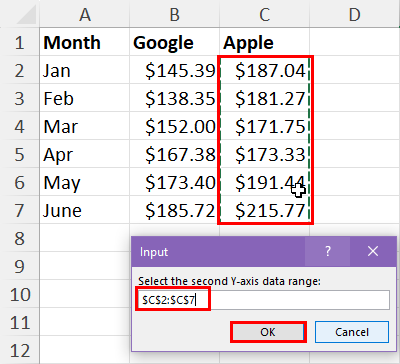Select row 9 header
400x364 pixels.
20,267
